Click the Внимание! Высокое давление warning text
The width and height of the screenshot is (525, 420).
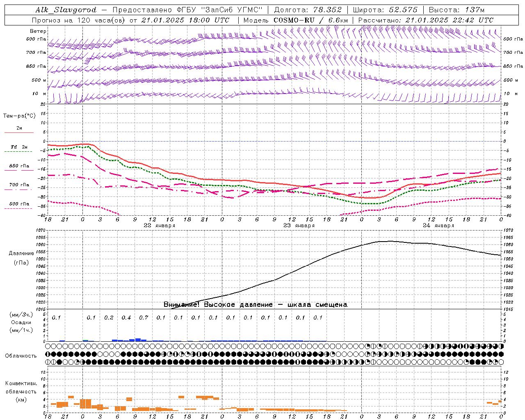256,305
